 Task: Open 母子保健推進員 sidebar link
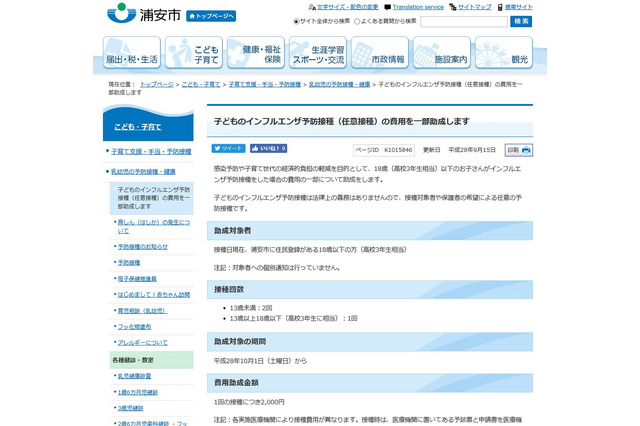(137, 279)
